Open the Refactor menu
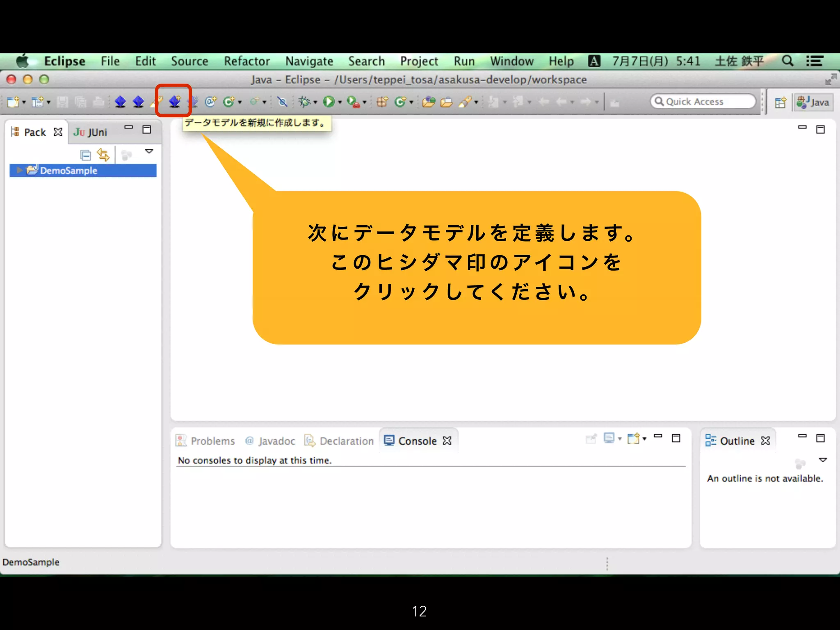The image size is (840, 630). [x=247, y=61]
